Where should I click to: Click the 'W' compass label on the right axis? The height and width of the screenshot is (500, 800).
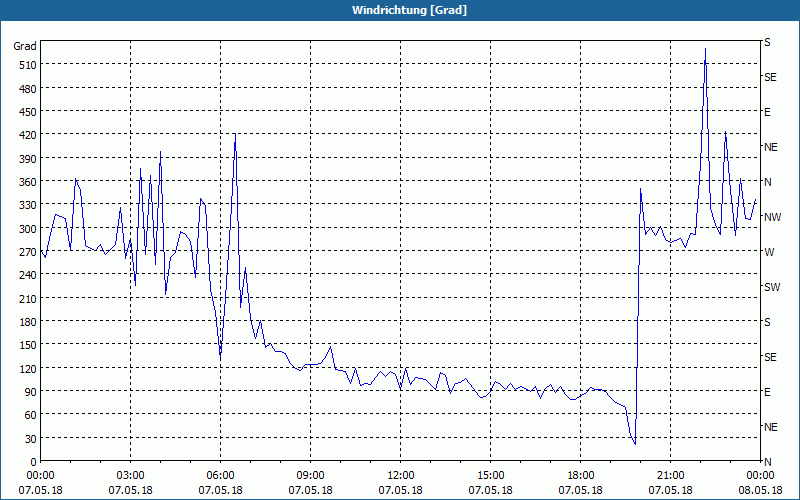tap(769, 252)
